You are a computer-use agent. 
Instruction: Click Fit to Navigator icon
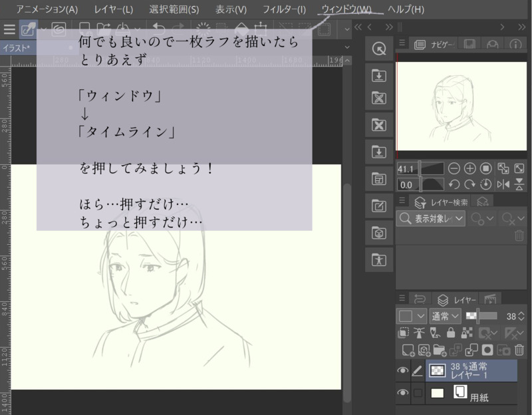503,168
